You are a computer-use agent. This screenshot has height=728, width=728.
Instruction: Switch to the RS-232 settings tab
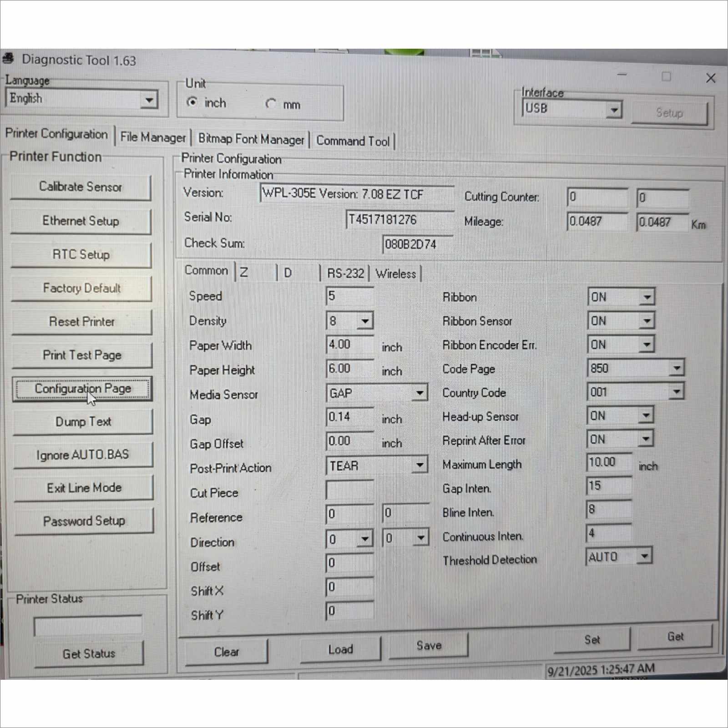pyautogui.click(x=345, y=273)
